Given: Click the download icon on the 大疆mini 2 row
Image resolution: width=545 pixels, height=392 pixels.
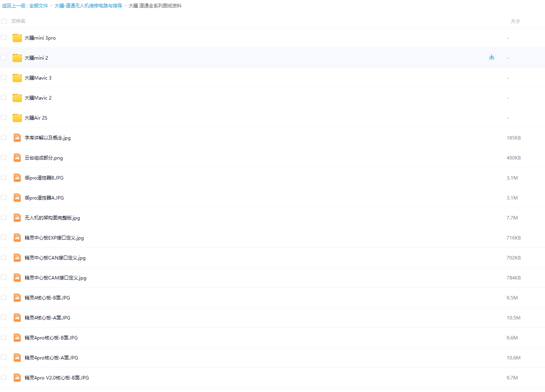Looking at the screenshot, I should 492,57.
